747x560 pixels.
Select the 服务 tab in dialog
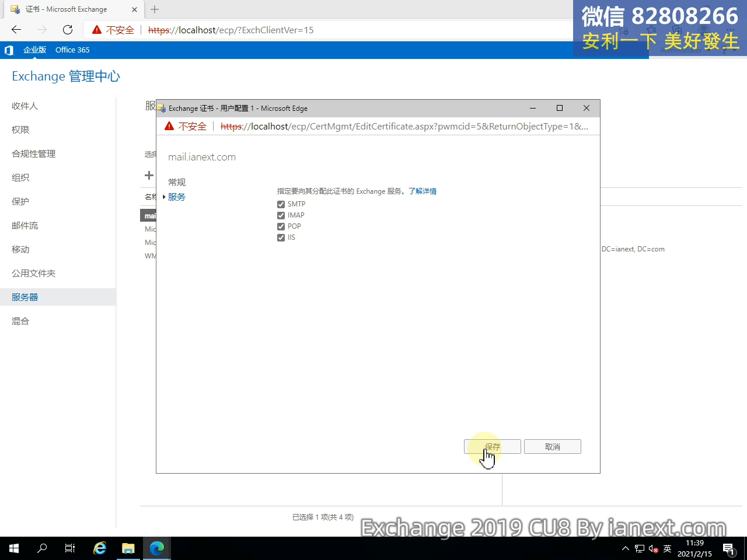177,197
